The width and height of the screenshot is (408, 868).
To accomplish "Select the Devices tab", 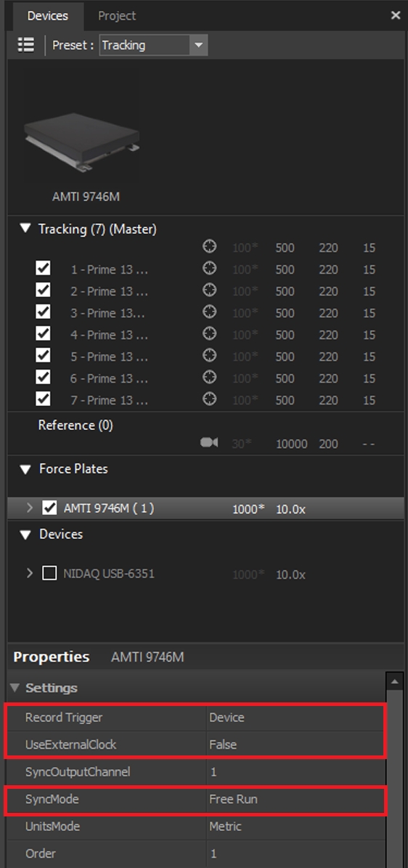I will click(48, 16).
